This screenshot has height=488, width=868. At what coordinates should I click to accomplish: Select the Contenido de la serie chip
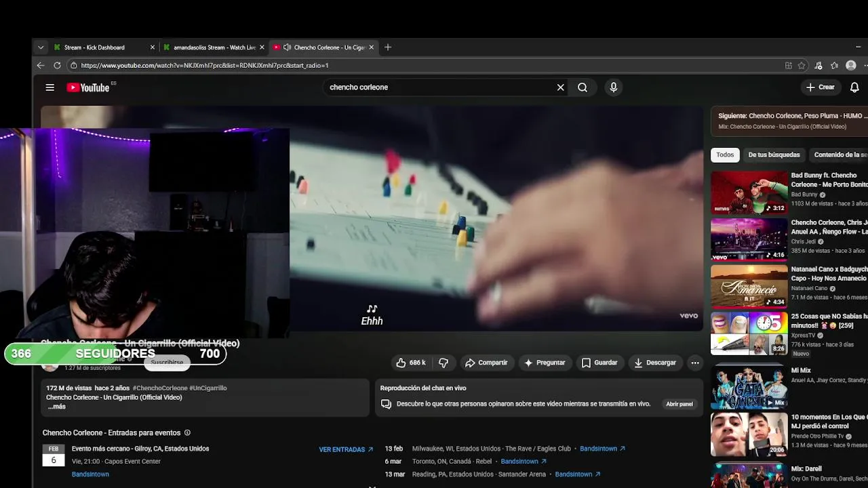pos(840,155)
